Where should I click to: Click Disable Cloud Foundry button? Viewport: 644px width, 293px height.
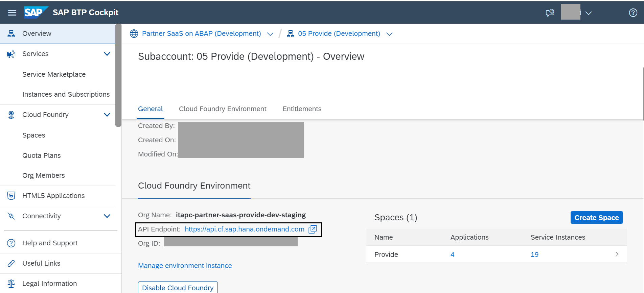coord(178,288)
